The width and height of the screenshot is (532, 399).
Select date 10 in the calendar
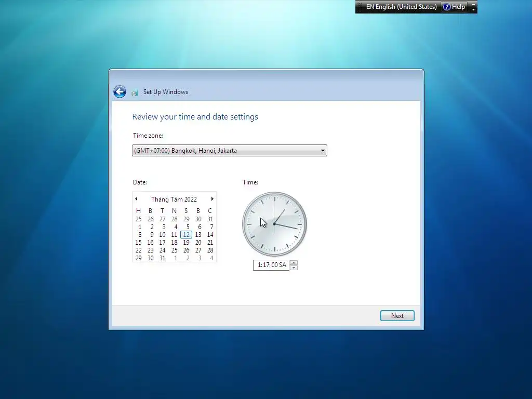tap(163, 235)
